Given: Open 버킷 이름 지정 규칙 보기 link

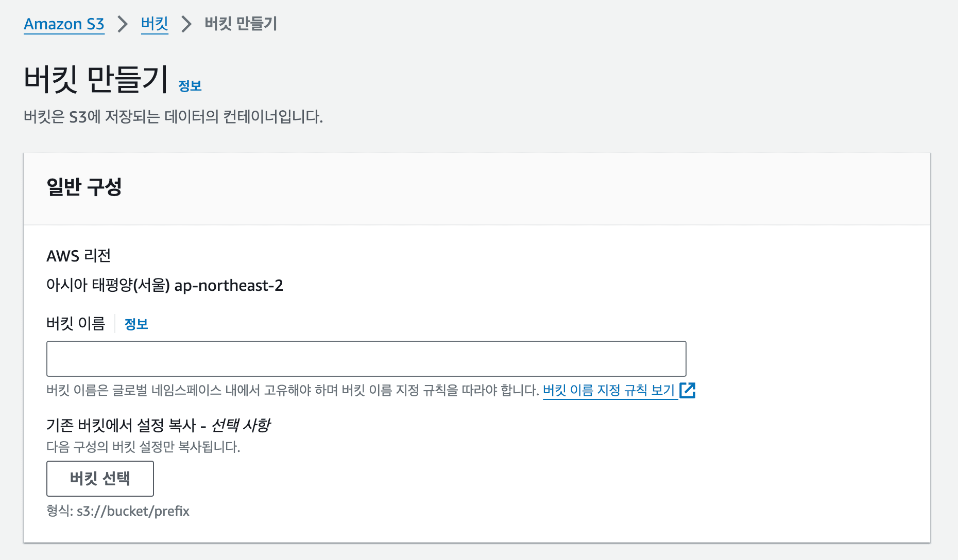Looking at the screenshot, I should (x=609, y=391).
